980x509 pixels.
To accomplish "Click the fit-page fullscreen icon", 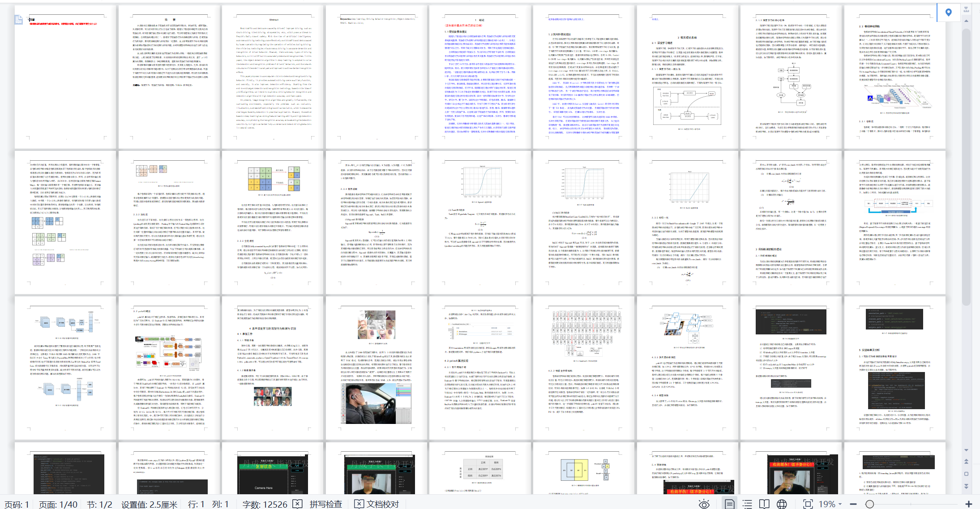I will 808,504.
